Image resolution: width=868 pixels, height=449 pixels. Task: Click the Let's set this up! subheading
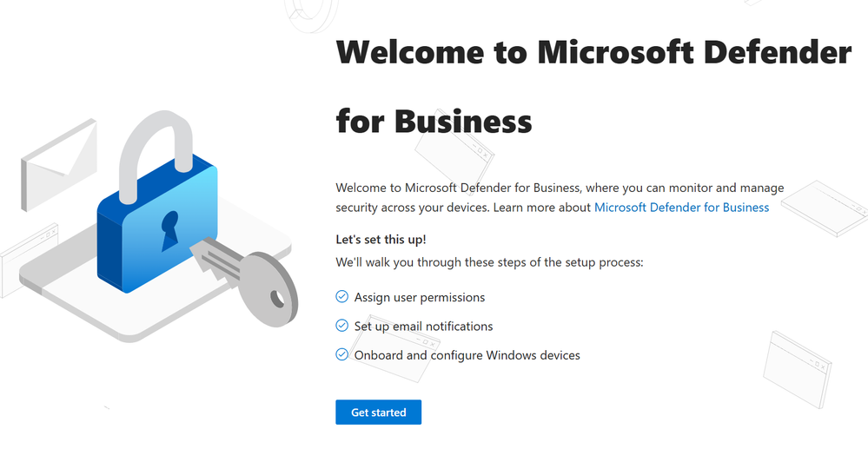[381, 240]
